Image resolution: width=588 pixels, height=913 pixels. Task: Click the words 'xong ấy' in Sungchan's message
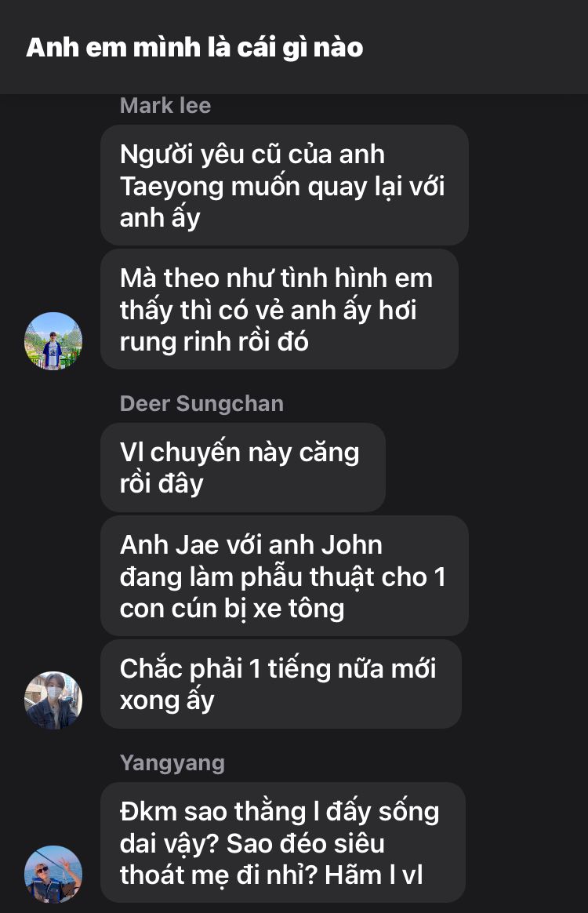tap(167, 700)
